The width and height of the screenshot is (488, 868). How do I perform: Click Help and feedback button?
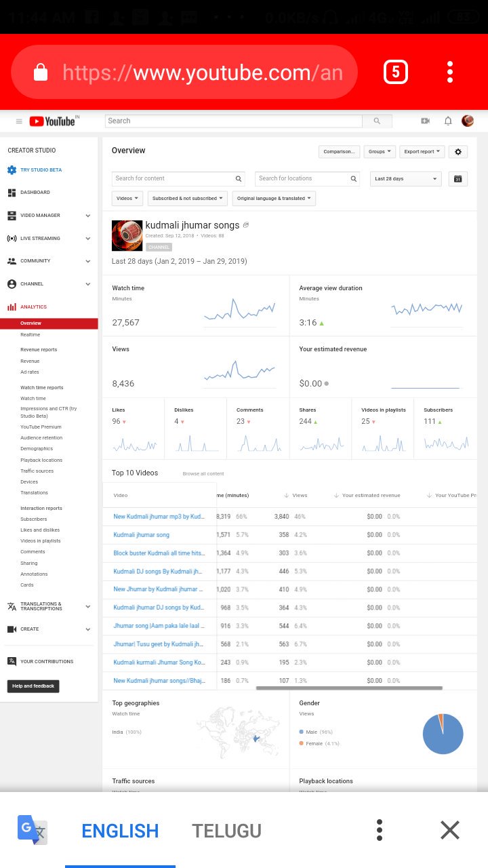(x=33, y=686)
